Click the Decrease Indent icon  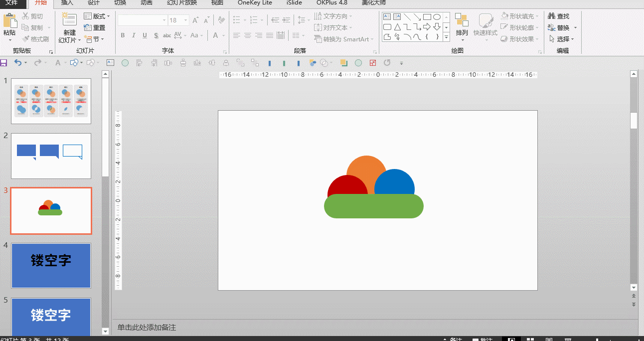click(275, 20)
